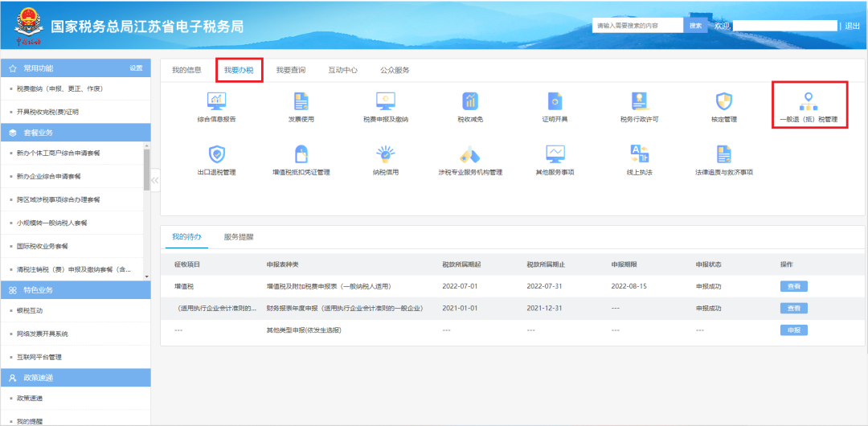Open 核定管理 shield icon
Screen dimensions: 868x426
[724, 100]
